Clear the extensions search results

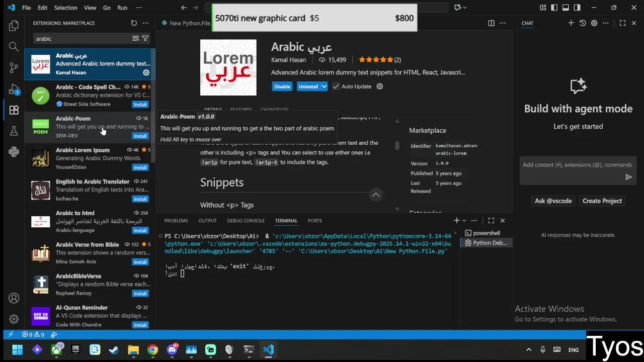pyautogui.click(x=135, y=39)
